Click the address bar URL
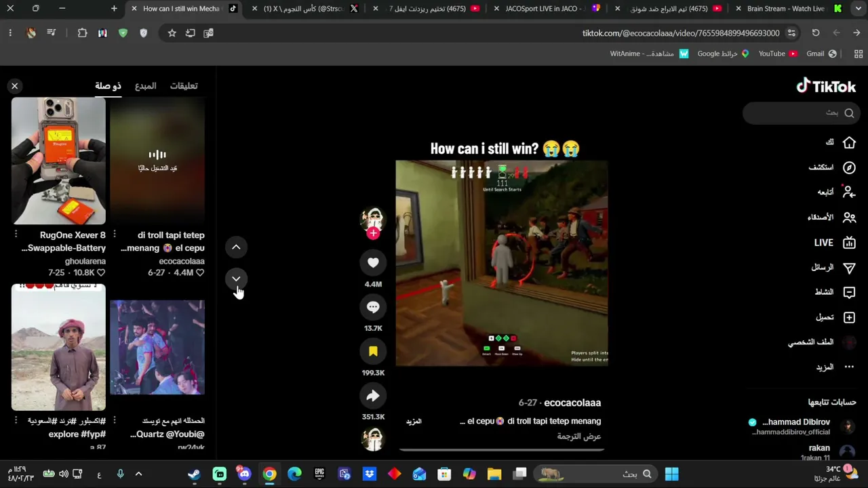The height and width of the screenshot is (488, 868). click(681, 33)
